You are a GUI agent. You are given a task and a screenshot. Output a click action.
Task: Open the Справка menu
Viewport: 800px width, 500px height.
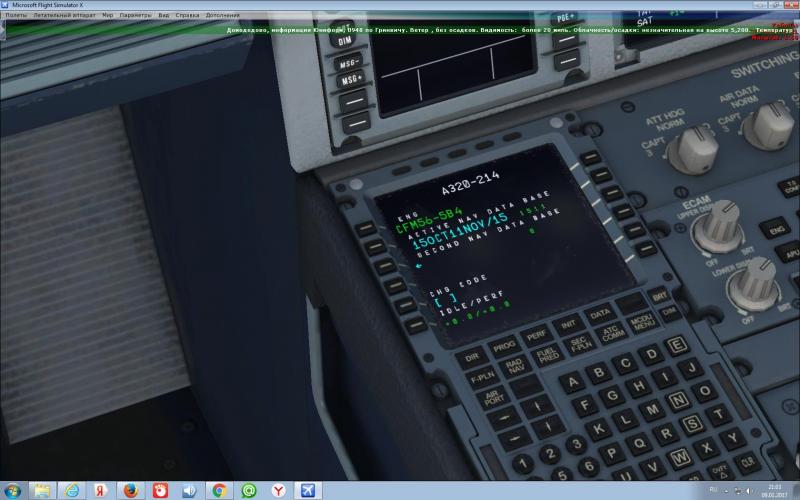(187, 15)
